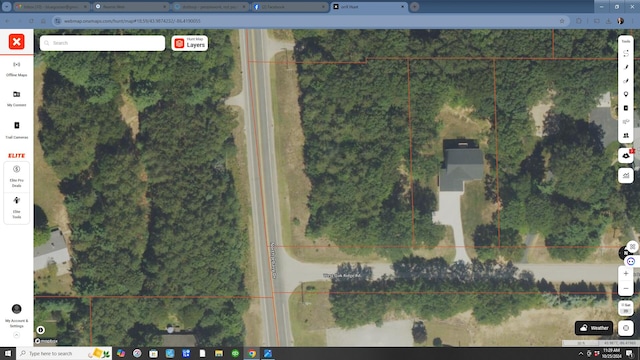Open Offline Maps in the sidebar
Viewport: 640px width, 360px height.
click(16, 69)
